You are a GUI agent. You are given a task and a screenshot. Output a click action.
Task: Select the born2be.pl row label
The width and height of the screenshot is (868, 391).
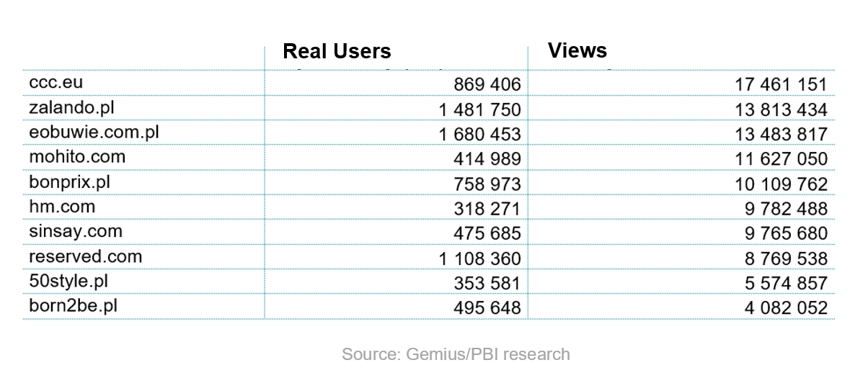pyautogui.click(x=74, y=307)
